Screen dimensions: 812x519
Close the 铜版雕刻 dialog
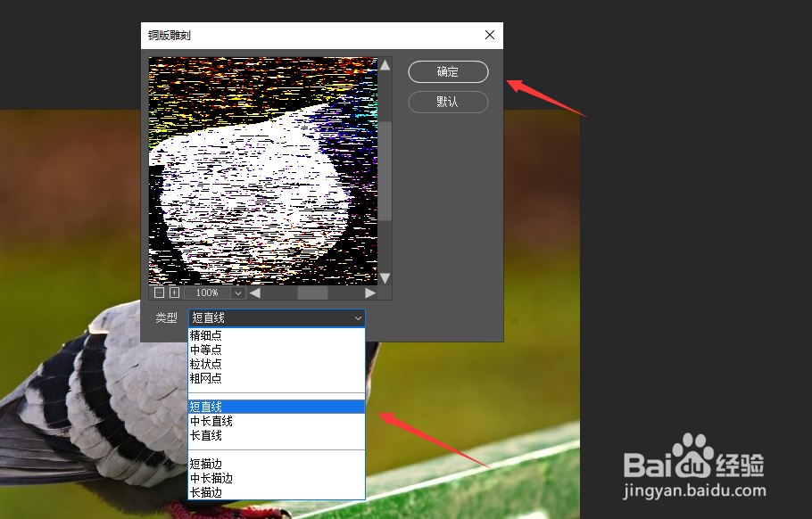[489, 35]
